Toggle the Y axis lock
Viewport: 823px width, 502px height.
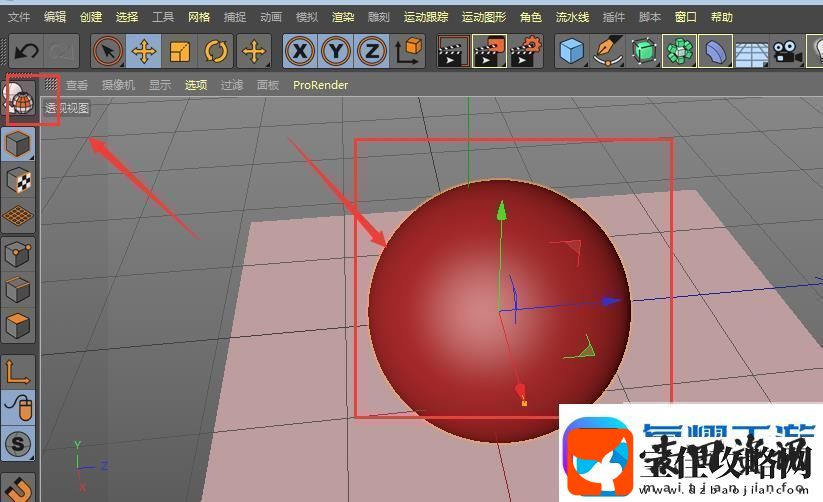tap(336, 51)
